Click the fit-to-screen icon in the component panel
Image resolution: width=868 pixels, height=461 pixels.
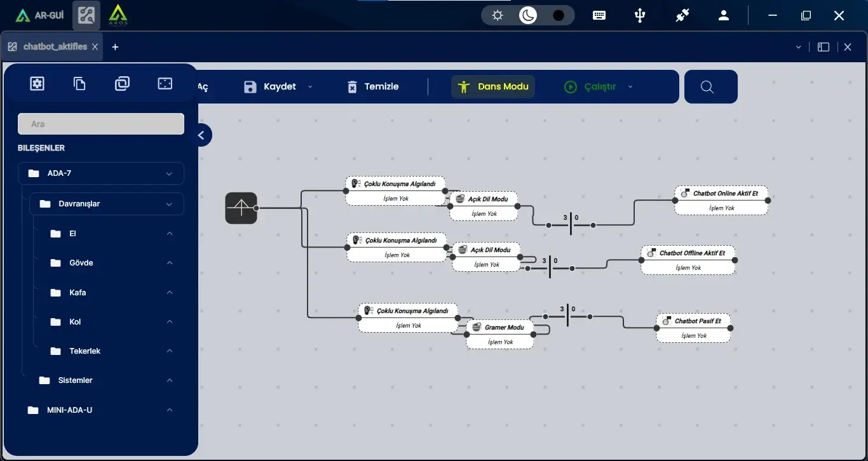point(165,83)
